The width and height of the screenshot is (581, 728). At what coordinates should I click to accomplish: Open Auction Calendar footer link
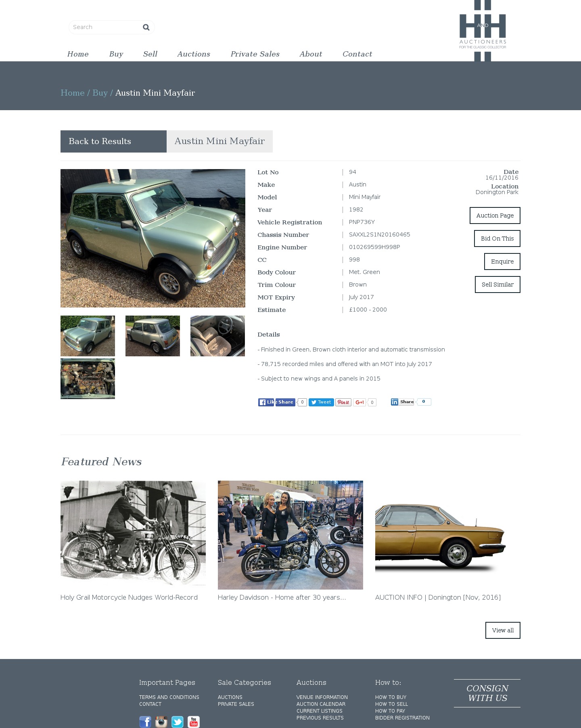[x=321, y=704]
